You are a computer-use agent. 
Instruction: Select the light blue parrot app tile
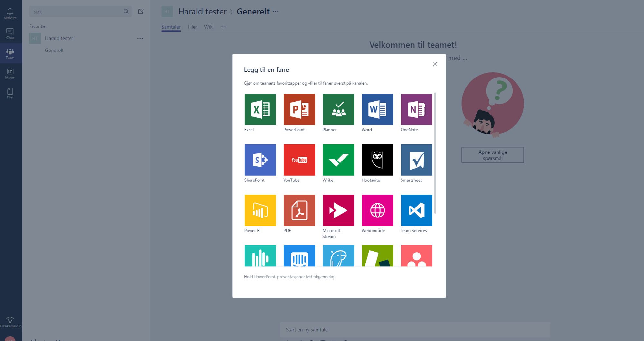(338, 256)
